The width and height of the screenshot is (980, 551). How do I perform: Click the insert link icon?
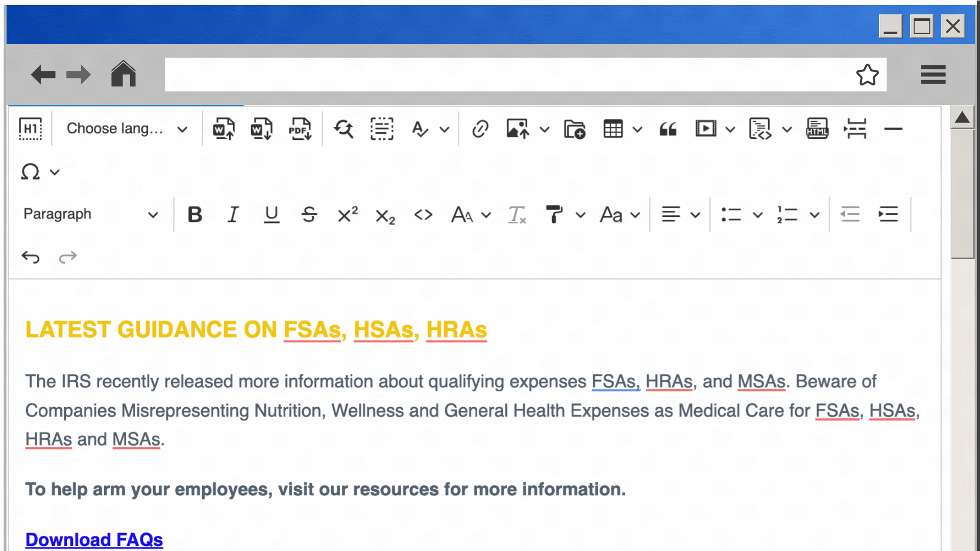pos(480,128)
